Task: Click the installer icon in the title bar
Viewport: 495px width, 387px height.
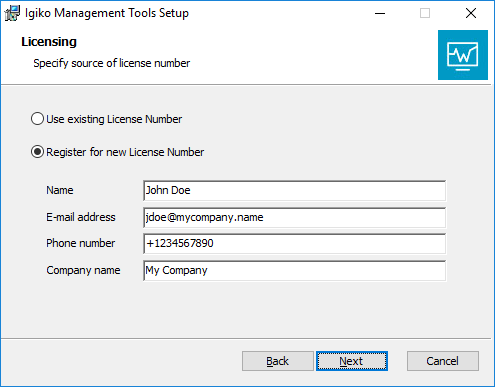Action: [12, 13]
